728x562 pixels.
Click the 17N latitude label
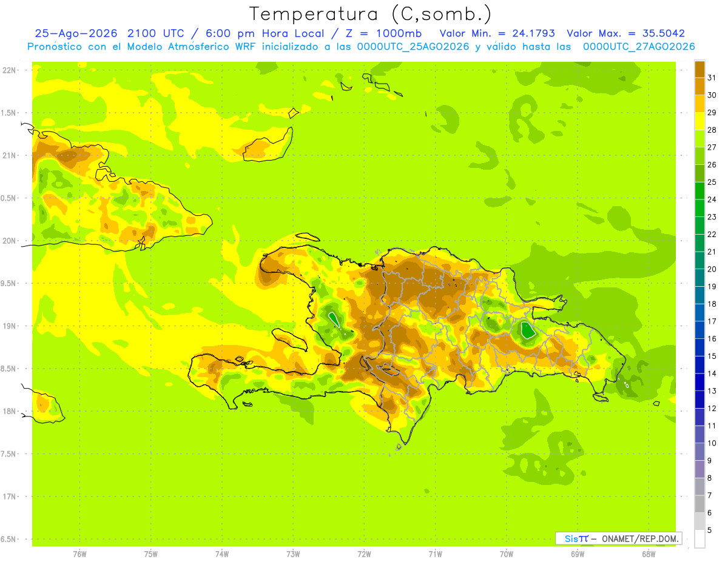click(x=9, y=497)
